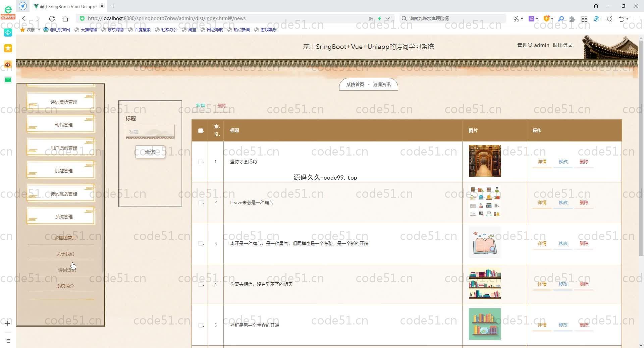Open the translate extension icon
644x348 pixels.
click(x=531, y=19)
